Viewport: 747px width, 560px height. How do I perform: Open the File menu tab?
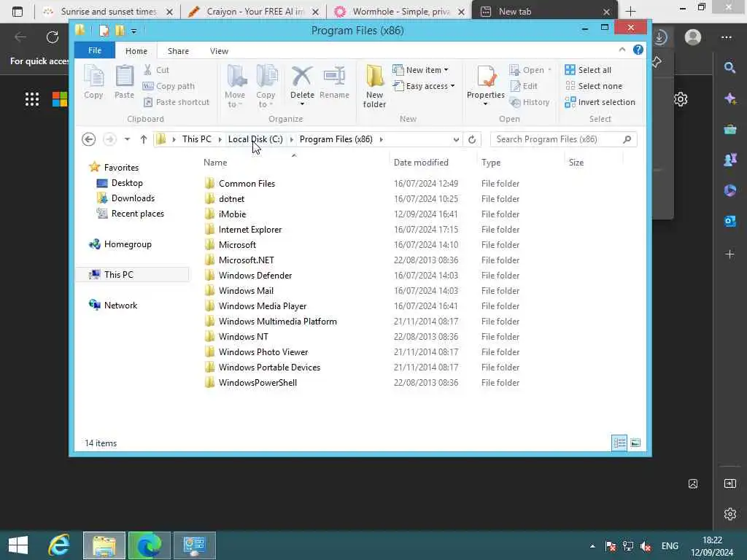(x=94, y=50)
